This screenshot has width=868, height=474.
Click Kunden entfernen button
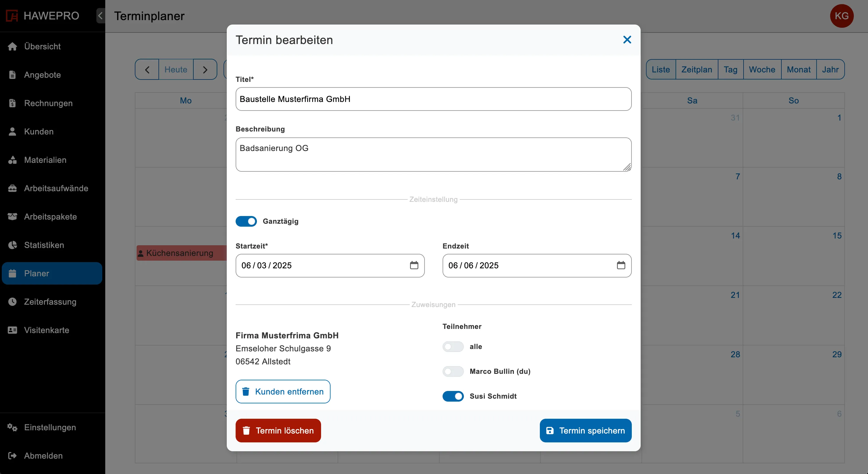[x=283, y=392]
